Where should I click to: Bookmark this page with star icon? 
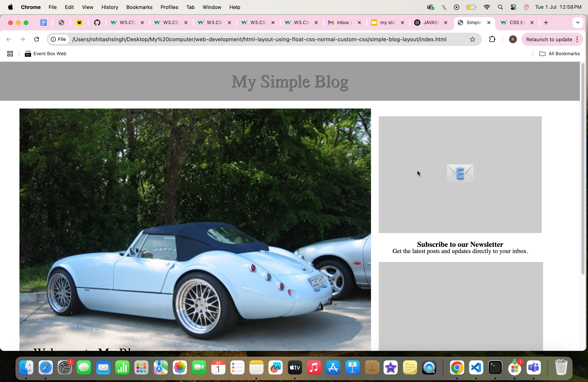[472, 39]
